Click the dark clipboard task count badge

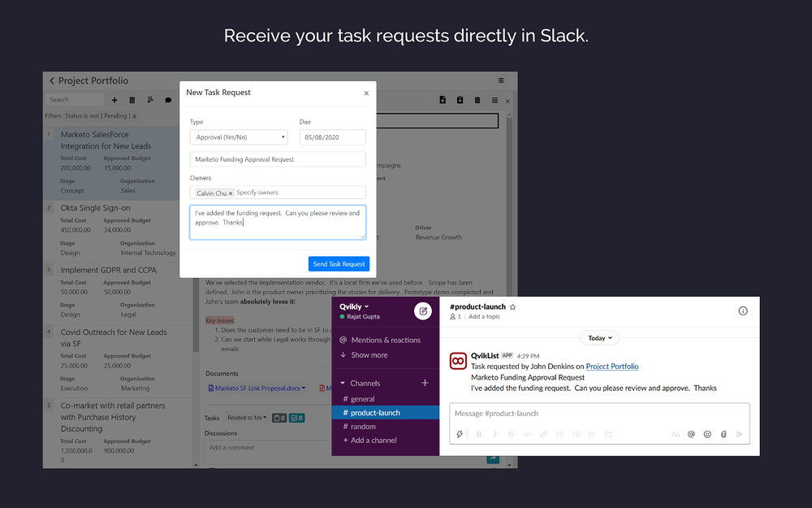coord(279,418)
